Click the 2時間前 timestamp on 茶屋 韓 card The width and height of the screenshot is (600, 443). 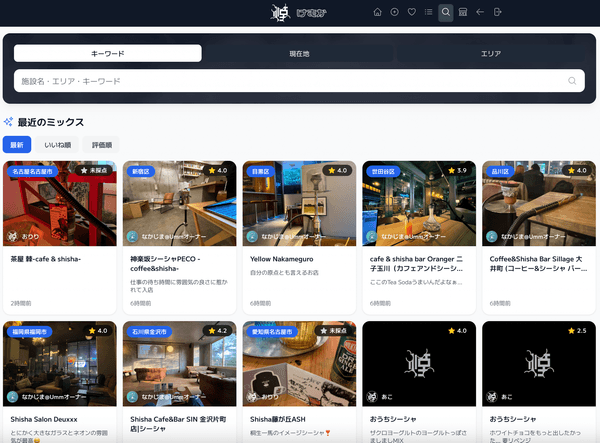pyautogui.click(x=21, y=303)
